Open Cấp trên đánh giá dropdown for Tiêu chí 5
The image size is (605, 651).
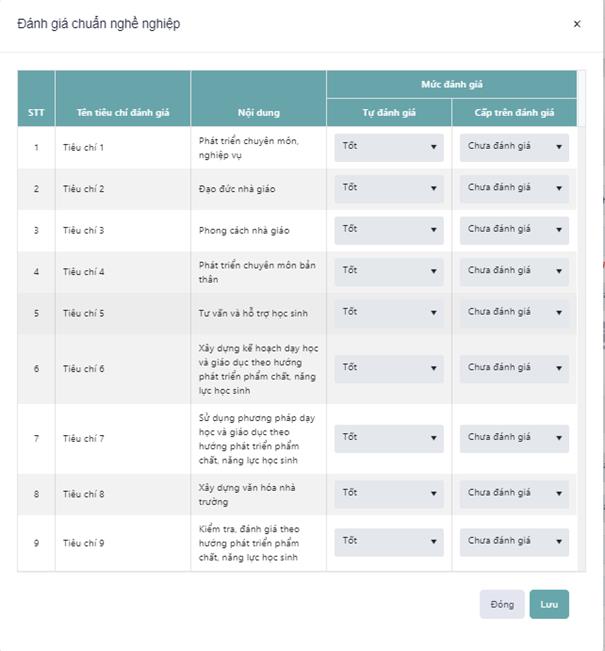[x=514, y=313]
